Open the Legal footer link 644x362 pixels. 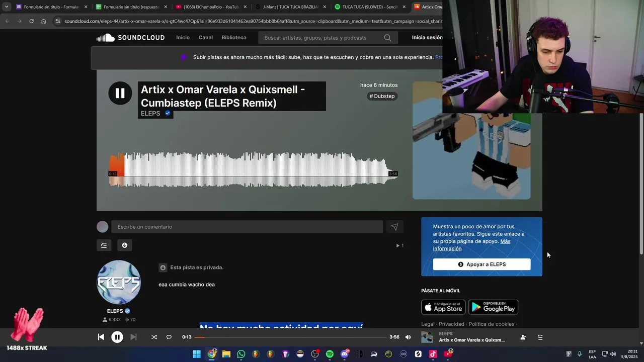coord(428,324)
